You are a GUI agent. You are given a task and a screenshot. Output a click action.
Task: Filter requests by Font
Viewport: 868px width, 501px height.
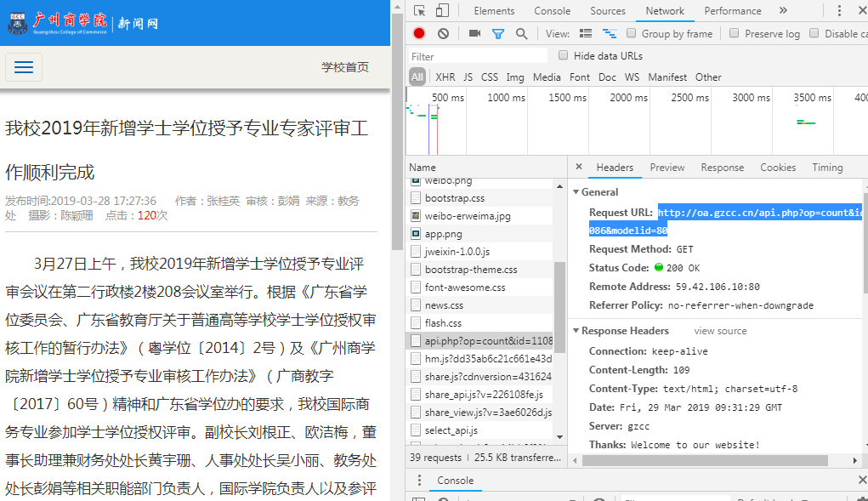[x=580, y=77]
